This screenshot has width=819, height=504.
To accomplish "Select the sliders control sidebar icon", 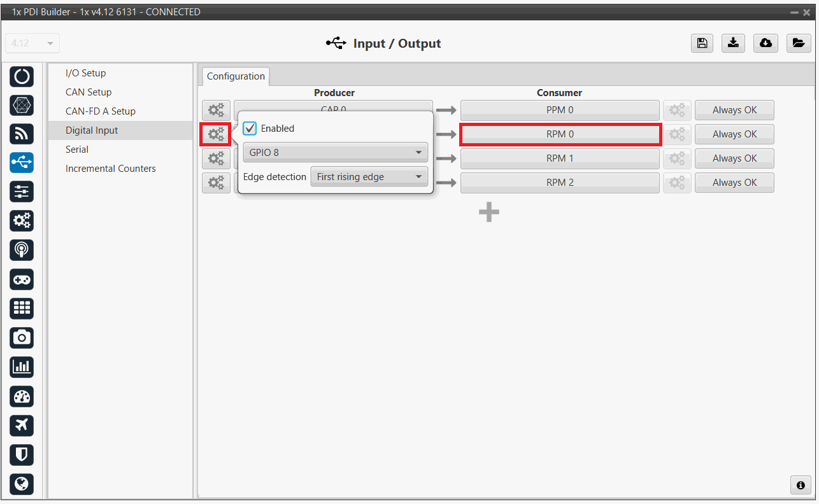I will (22, 192).
